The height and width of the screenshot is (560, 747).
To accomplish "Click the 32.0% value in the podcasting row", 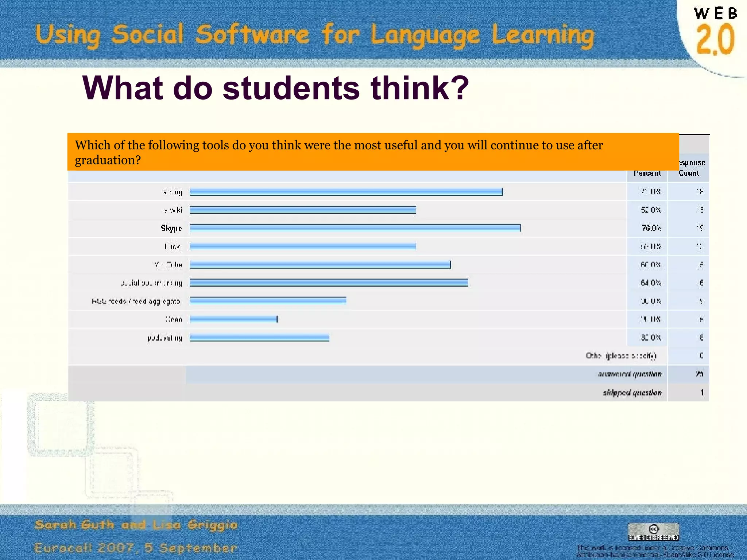I will pos(651,337).
